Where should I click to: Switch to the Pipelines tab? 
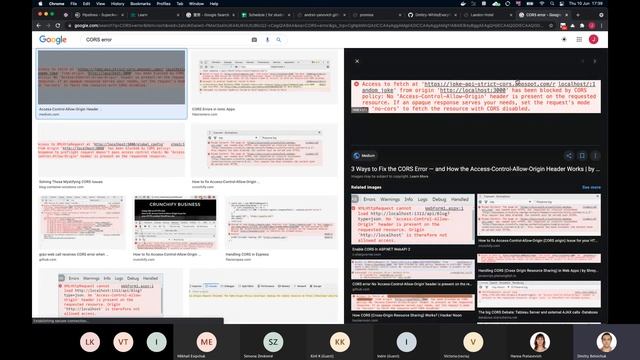pyautogui.click(x=99, y=15)
